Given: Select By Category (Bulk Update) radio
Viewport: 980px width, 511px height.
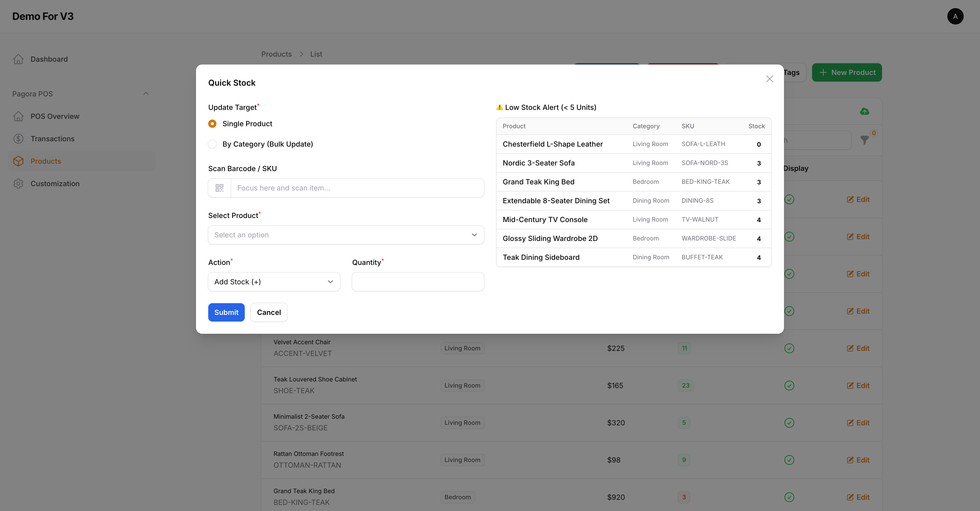Looking at the screenshot, I should pos(212,144).
